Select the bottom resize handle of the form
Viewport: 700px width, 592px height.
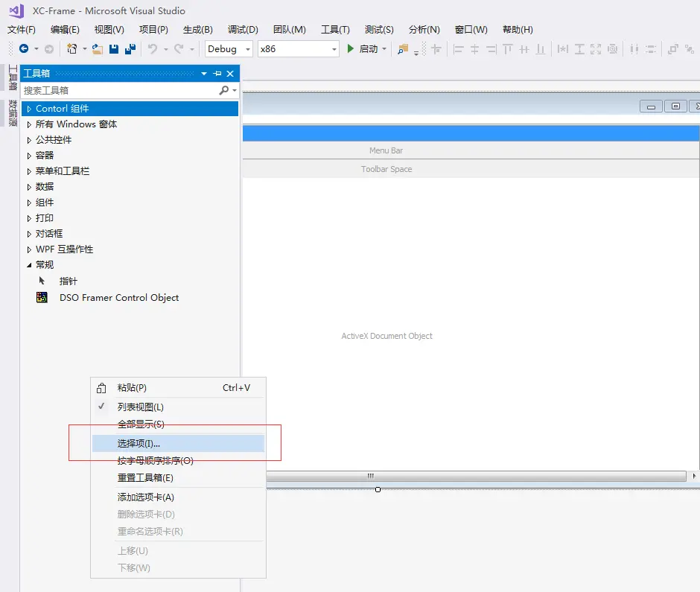click(x=378, y=490)
